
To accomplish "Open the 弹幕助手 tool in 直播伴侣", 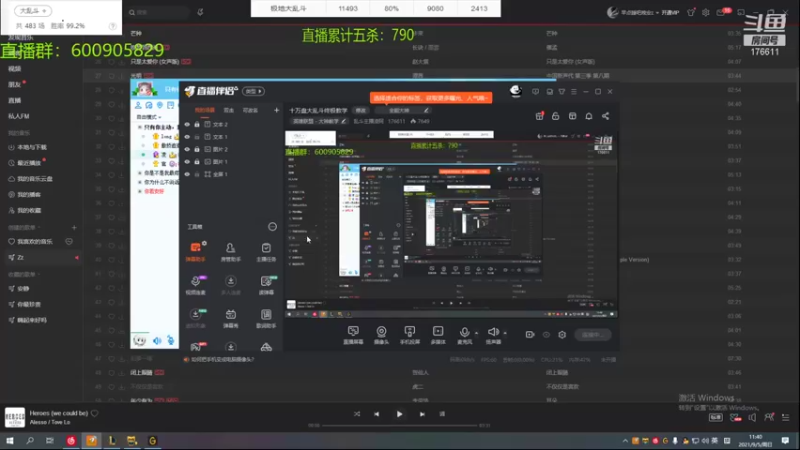I will 195,251.
